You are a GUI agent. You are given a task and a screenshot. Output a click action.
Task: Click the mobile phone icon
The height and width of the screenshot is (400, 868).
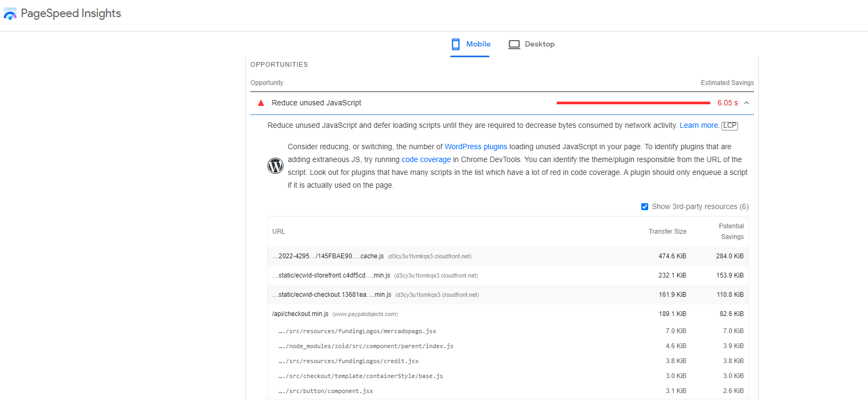(x=456, y=44)
